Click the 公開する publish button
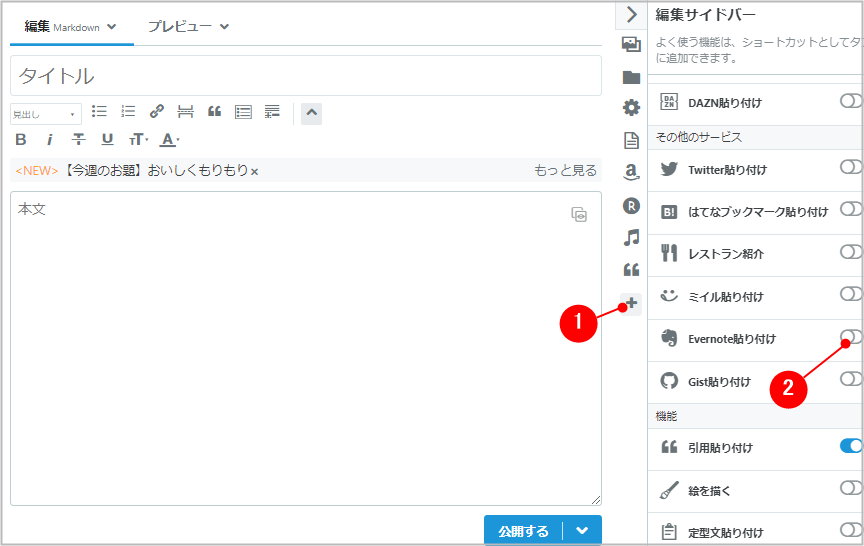This screenshot has width=864, height=546. (x=523, y=531)
